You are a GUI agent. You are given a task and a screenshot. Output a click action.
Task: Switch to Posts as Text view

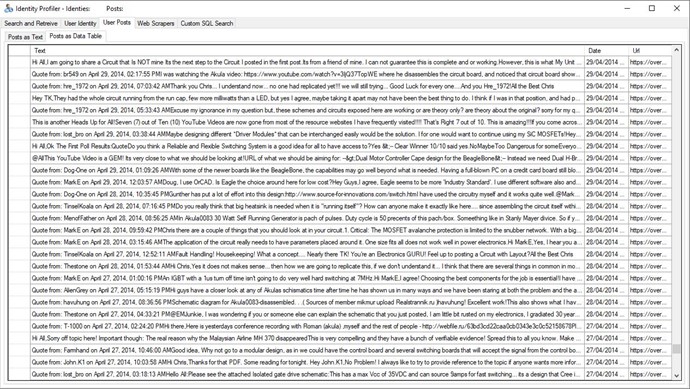coord(25,37)
